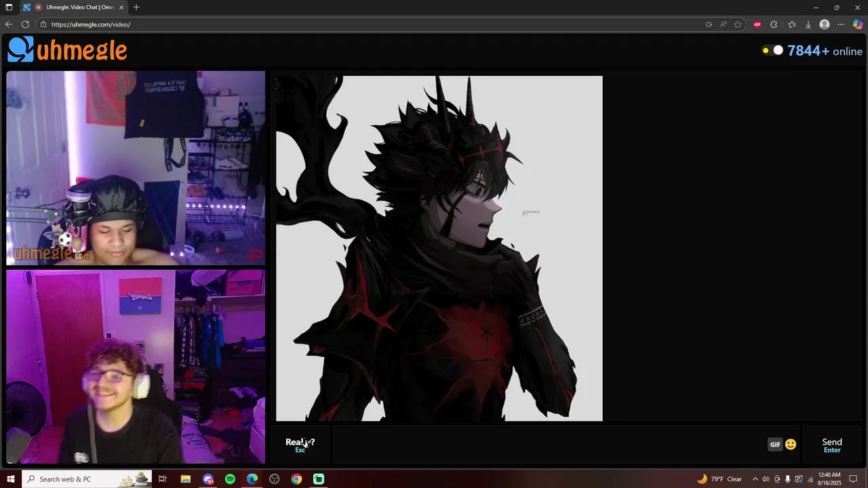Open Spotify from the taskbar
Screen dimensions: 868x488
click(x=230, y=479)
